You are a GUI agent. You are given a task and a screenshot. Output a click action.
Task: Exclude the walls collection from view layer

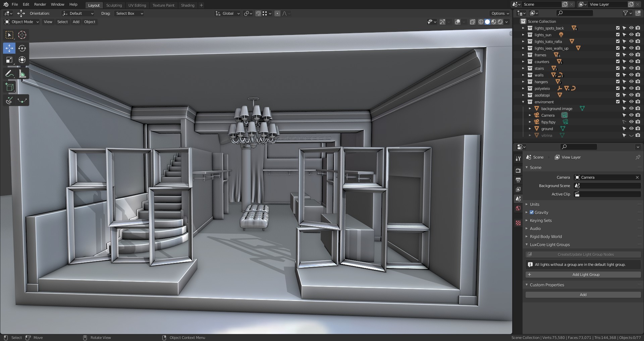click(618, 75)
